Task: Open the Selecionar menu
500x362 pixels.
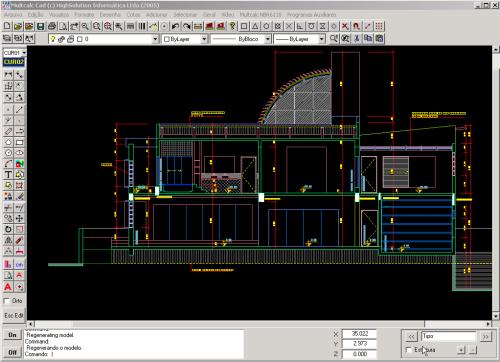Action: (x=185, y=15)
